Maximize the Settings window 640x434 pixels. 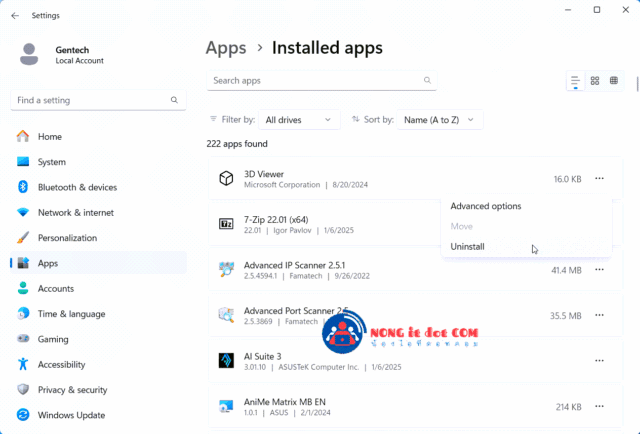click(597, 10)
